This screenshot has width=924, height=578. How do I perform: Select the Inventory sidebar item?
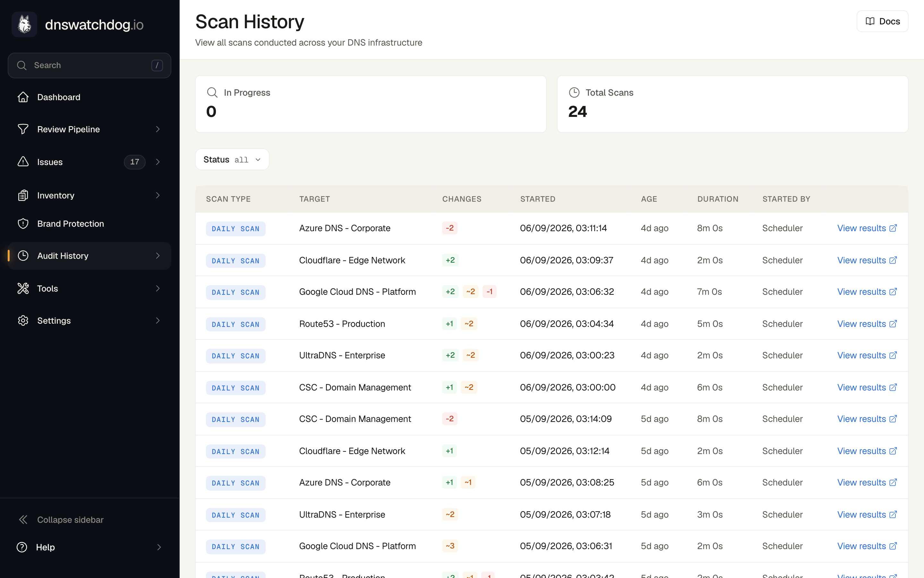click(89, 195)
